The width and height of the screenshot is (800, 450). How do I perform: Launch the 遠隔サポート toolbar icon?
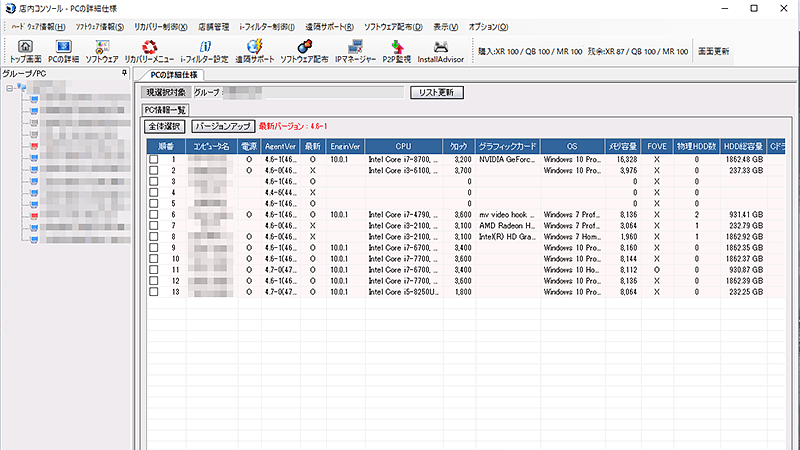point(255,52)
